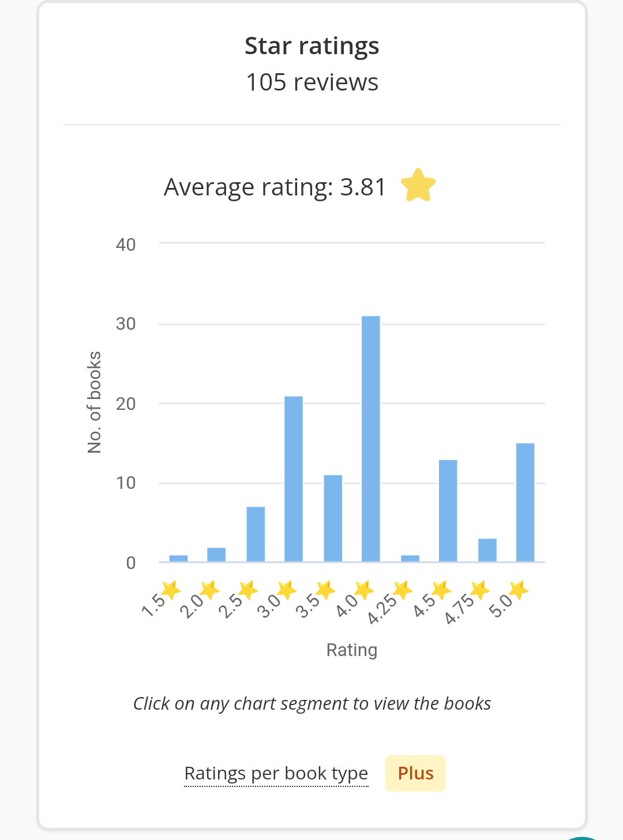Viewport: 623px width, 840px height.
Task: Click the star under the 4.0 label
Action: tap(364, 590)
